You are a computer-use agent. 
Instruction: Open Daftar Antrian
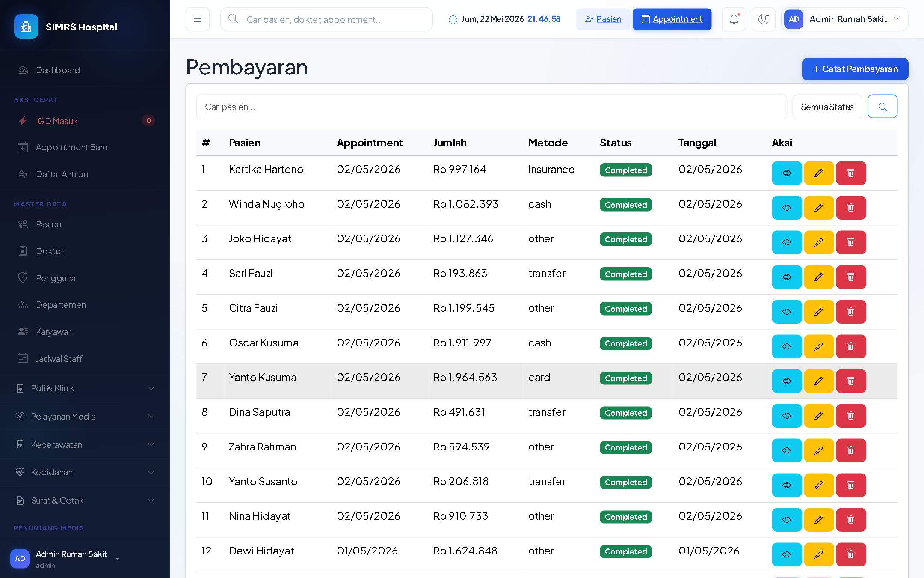pos(85,174)
